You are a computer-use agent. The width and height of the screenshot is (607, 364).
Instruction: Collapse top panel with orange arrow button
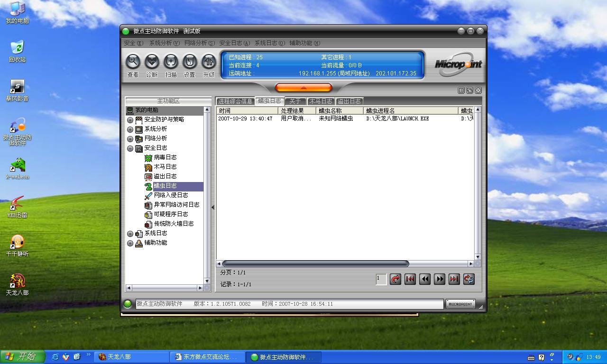point(303,88)
